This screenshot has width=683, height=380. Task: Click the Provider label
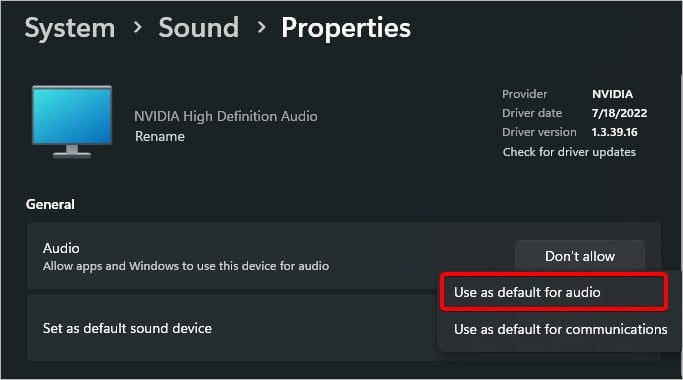524,94
